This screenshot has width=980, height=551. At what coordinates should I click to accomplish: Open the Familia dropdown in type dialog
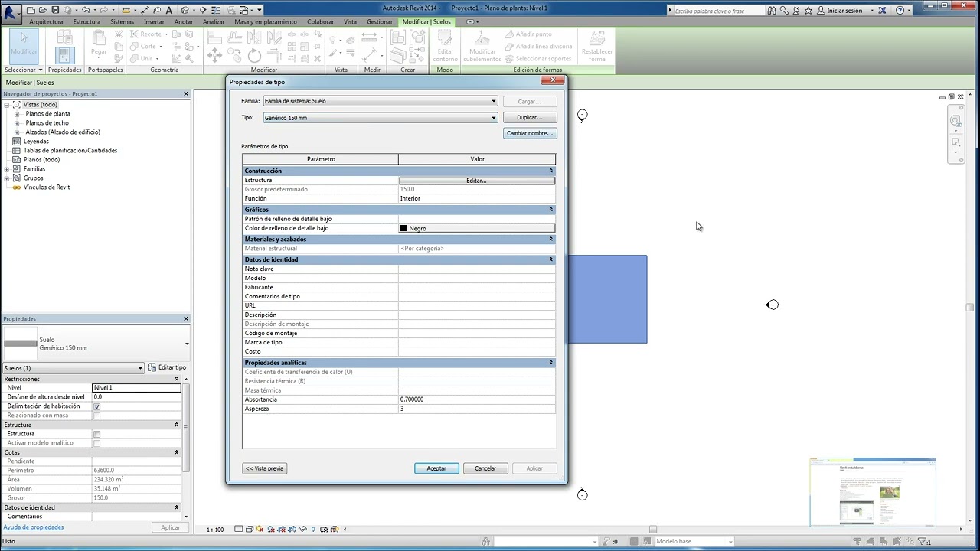(381, 101)
